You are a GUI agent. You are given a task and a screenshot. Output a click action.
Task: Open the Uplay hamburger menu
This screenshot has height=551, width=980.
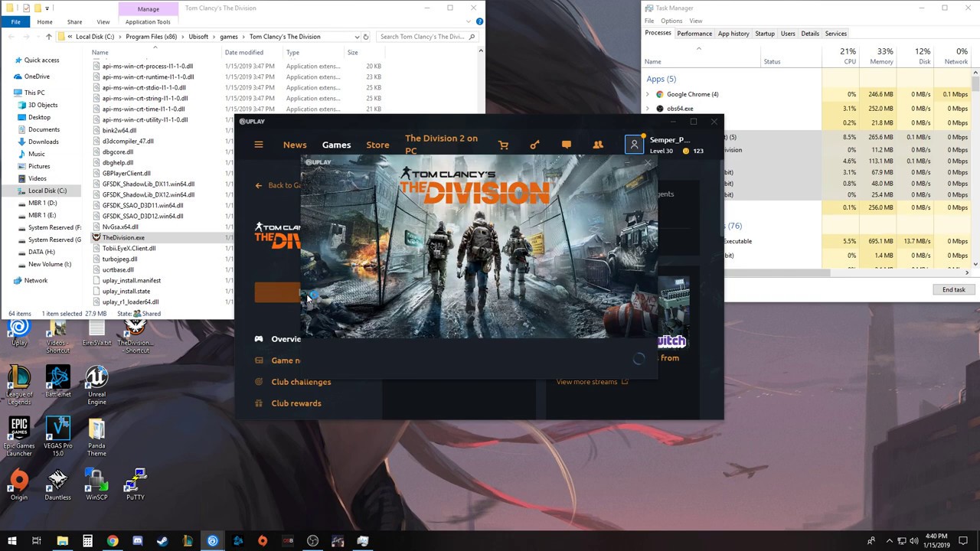coord(259,145)
